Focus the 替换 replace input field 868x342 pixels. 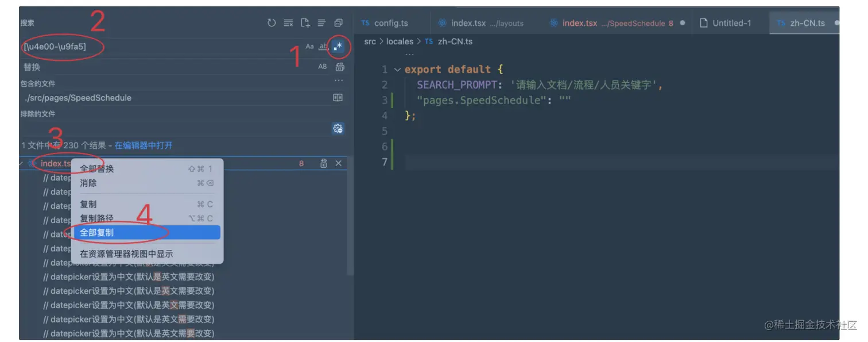pos(168,67)
